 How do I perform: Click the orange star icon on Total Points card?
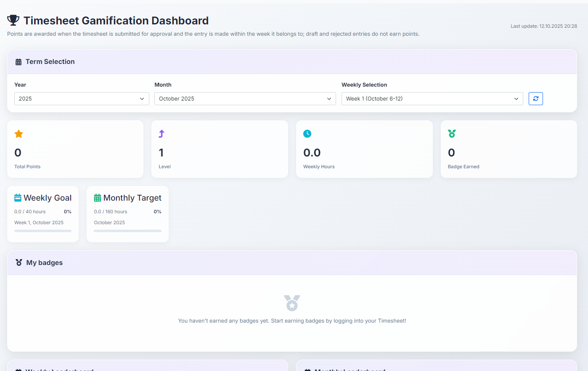tap(19, 134)
